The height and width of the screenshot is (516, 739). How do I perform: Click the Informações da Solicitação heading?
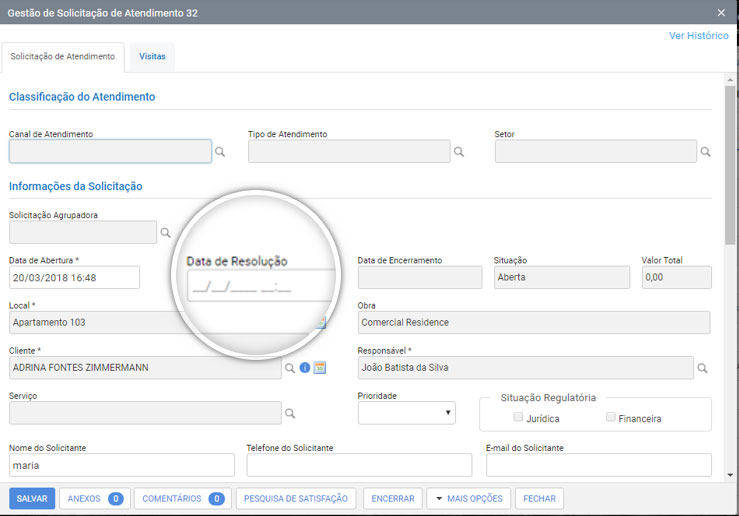point(76,186)
